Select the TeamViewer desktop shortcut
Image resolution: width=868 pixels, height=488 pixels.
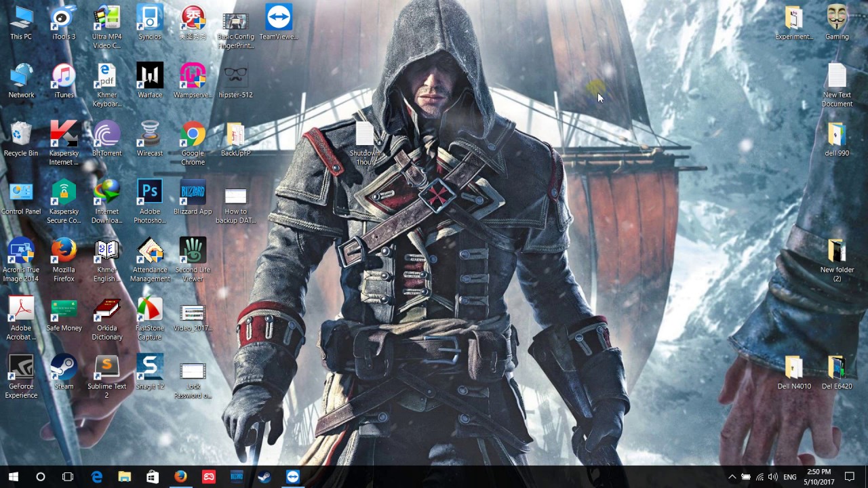click(279, 22)
